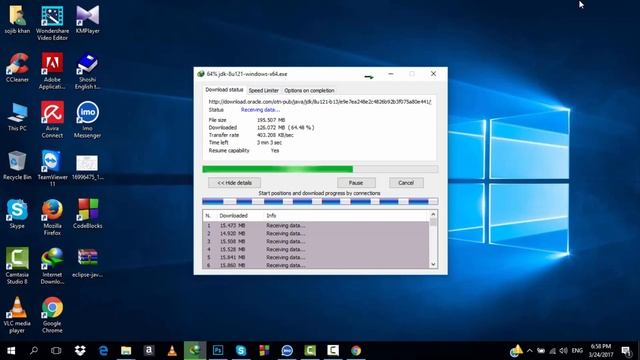Select the active IDM taskbar button
640x360 pixels.
tap(195, 351)
